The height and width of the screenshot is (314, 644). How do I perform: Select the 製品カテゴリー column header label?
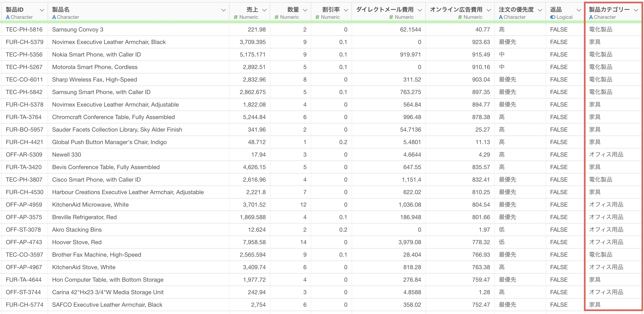coord(609,10)
